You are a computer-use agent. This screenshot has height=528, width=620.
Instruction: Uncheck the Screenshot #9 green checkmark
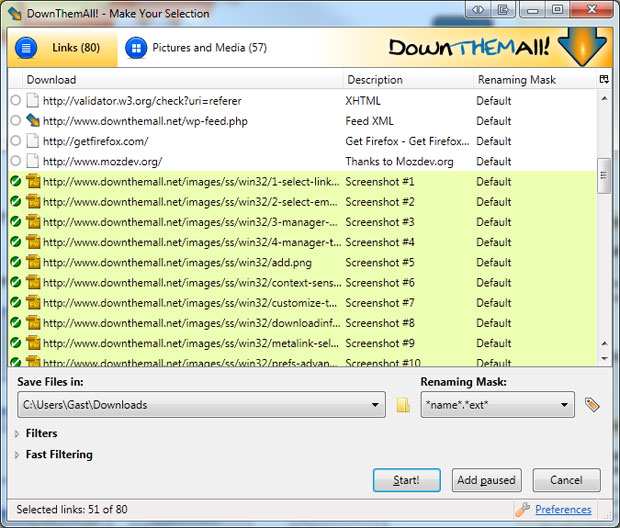[x=15, y=343]
